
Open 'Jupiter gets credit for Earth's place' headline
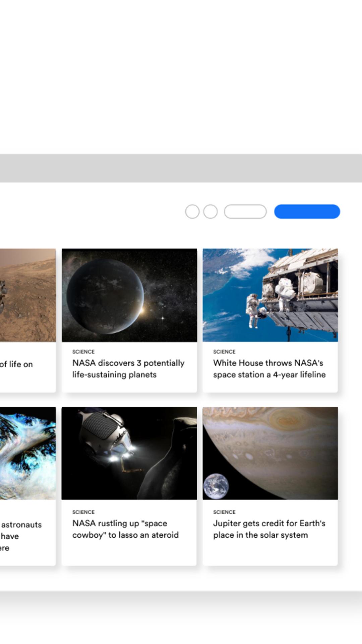269,529
